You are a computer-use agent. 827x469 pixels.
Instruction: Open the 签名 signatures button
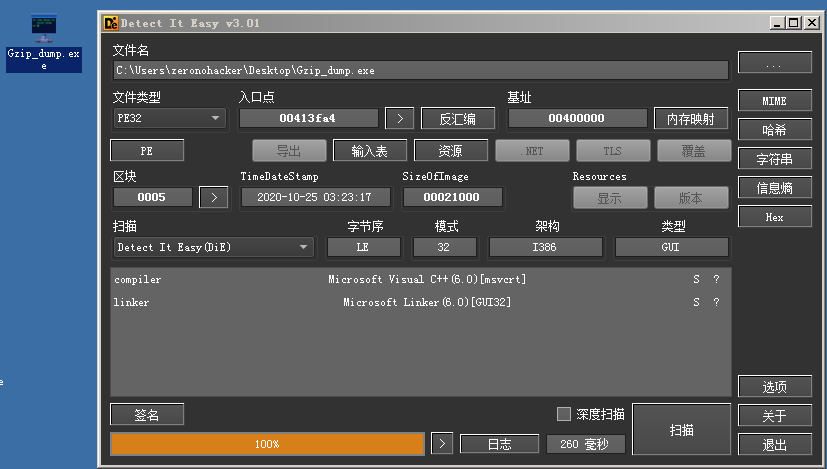point(147,414)
